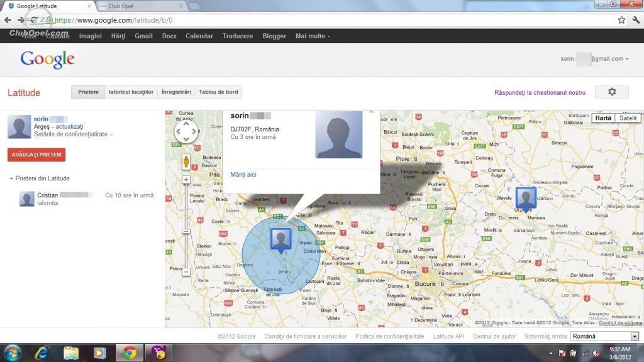Image resolution: width=644 pixels, height=362 pixels.
Task: Pan the map right with the arrow control
Action: [194, 132]
